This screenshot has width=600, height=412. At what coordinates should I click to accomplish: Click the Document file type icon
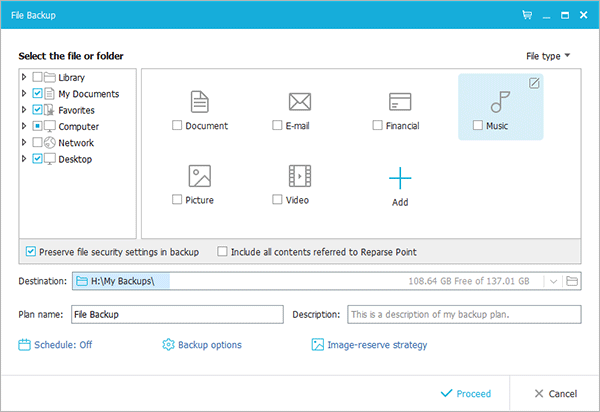(x=199, y=102)
